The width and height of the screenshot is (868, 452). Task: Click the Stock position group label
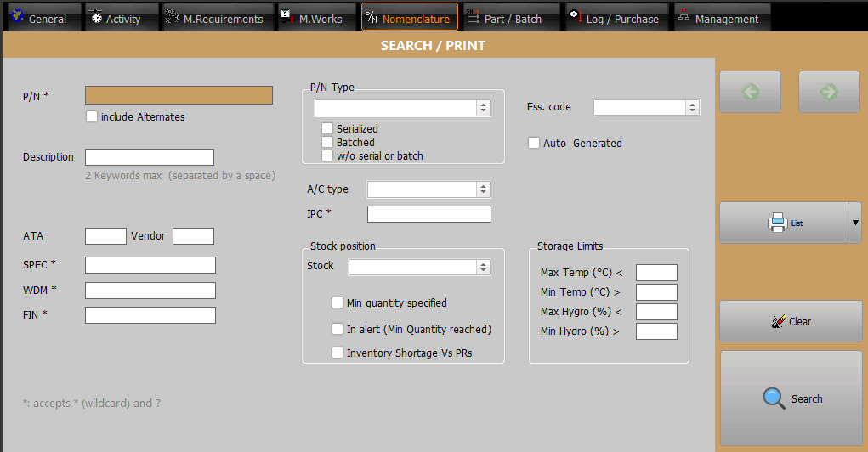tap(343, 246)
